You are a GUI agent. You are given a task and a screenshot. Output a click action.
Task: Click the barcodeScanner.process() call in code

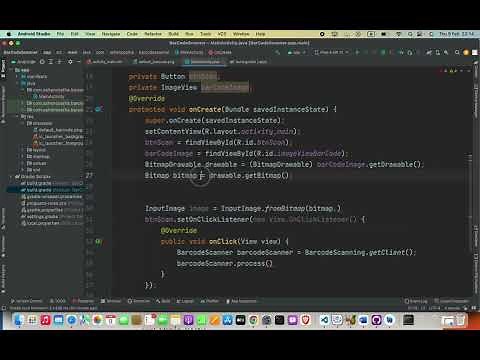pos(225,263)
